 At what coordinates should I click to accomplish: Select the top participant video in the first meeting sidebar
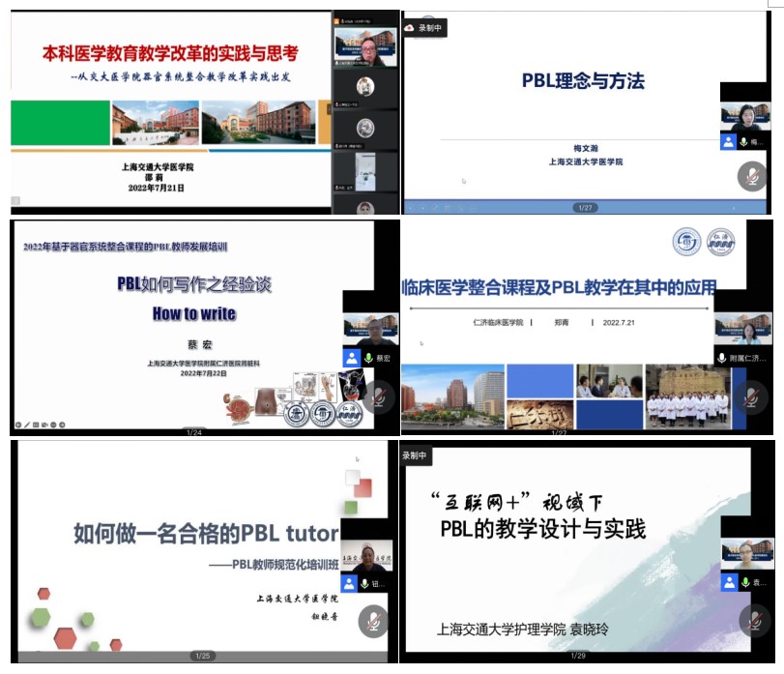click(364, 44)
